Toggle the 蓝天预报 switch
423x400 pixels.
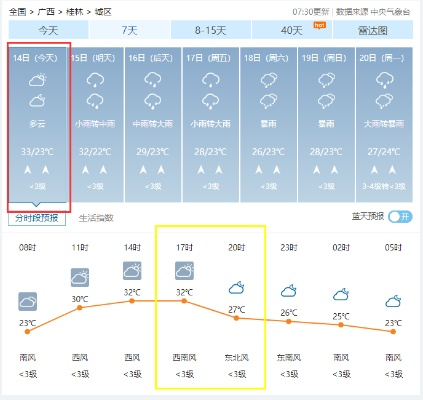400,217
